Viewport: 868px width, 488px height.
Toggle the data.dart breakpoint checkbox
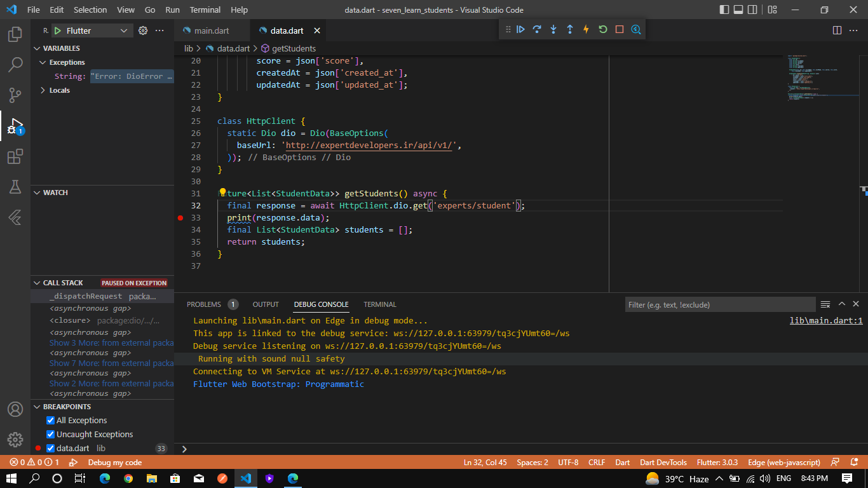click(51, 449)
